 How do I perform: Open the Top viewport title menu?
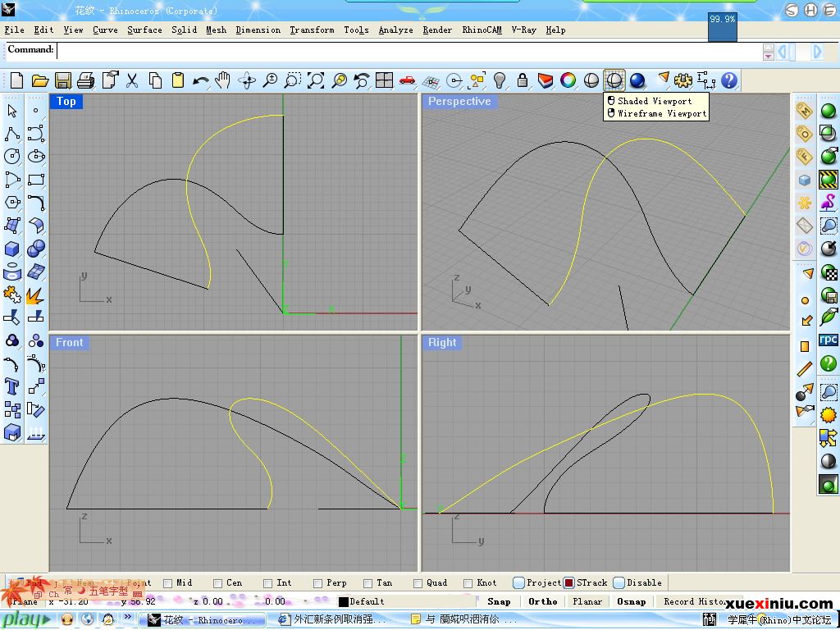pos(66,101)
